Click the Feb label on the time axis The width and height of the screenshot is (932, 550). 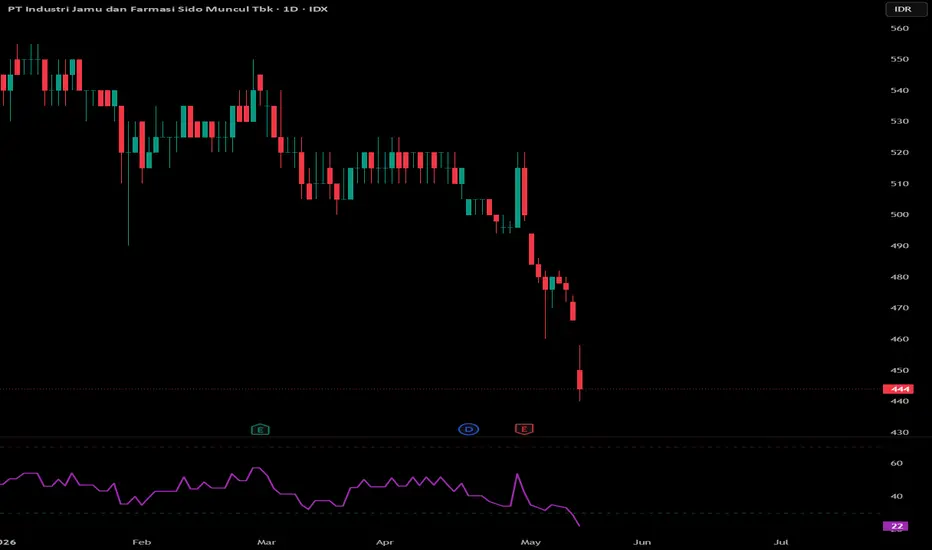(141, 542)
